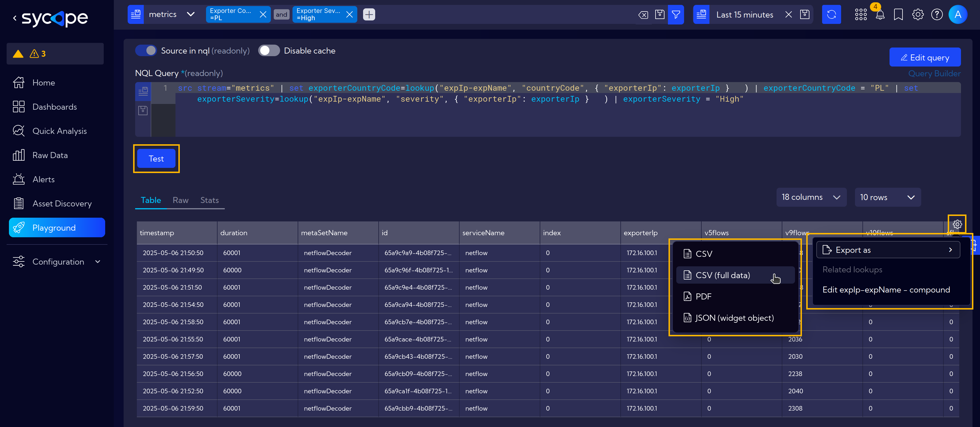
Task: Click the funnel filter button
Action: coord(676,14)
